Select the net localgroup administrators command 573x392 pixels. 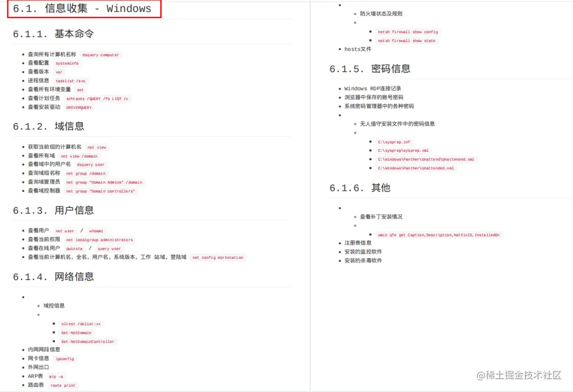pyautogui.click(x=100, y=240)
